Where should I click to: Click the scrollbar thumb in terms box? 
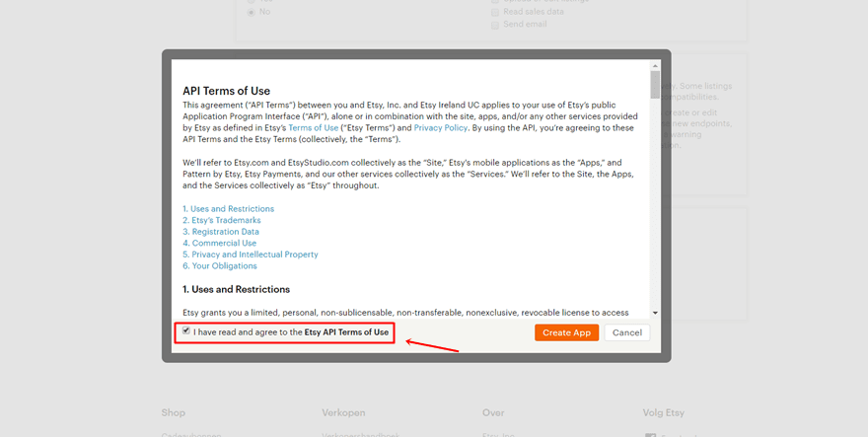pos(655,84)
